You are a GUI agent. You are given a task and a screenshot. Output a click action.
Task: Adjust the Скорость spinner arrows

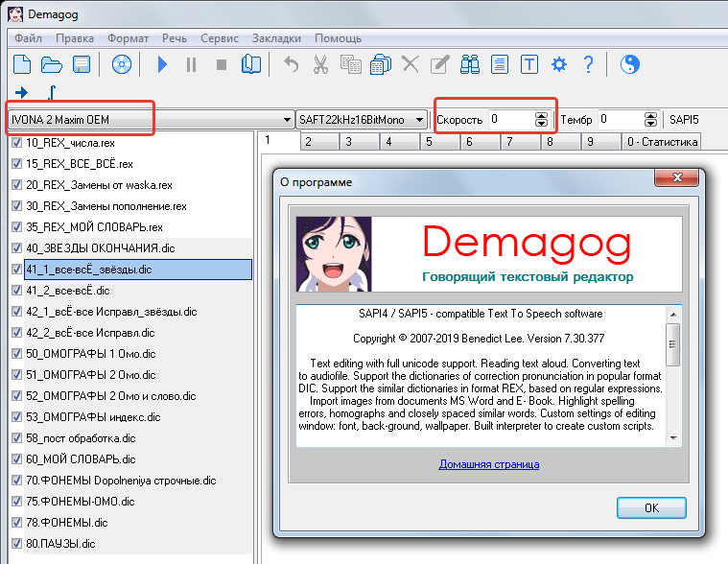(x=541, y=120)
